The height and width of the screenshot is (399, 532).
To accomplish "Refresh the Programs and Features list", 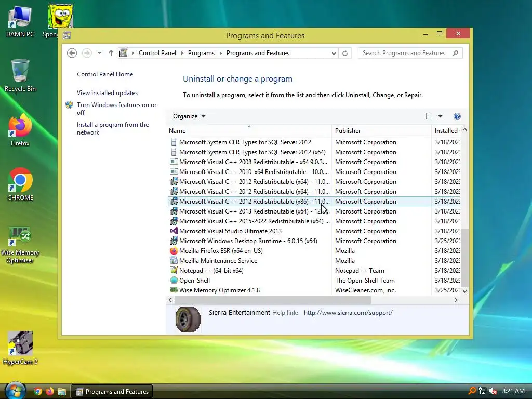I will click(345, 53).
